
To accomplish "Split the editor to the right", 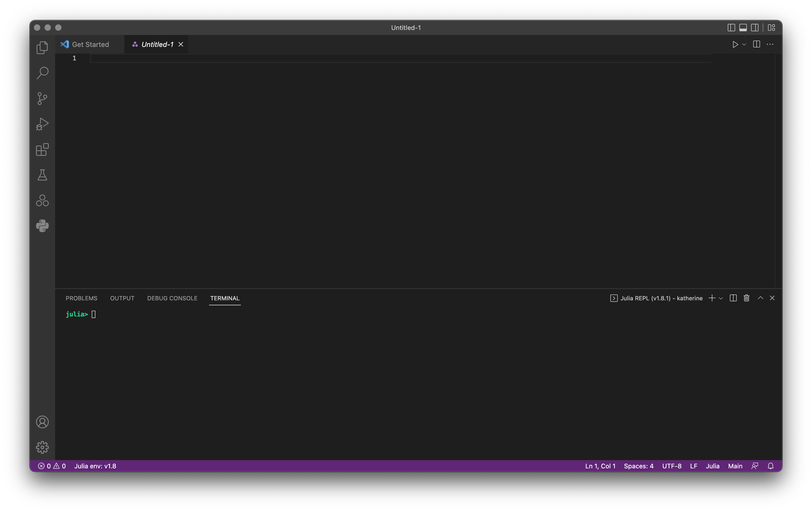I will tap(756, 44).
